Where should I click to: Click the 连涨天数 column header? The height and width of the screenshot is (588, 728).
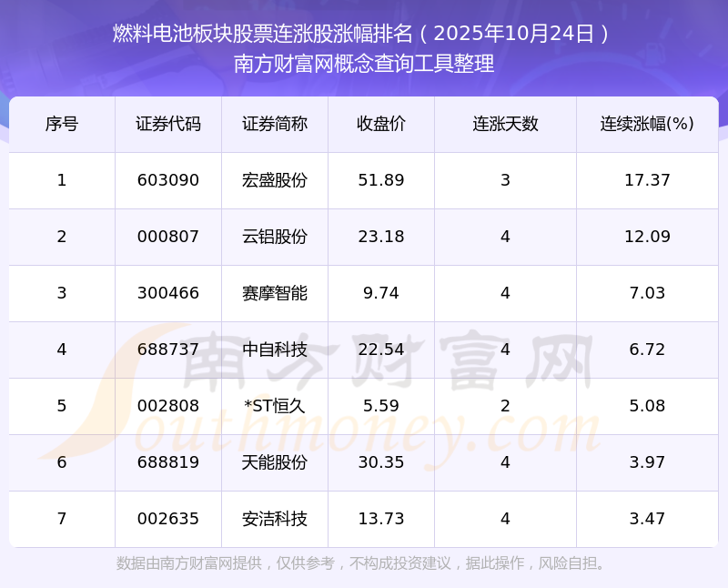tap(505, 124)
